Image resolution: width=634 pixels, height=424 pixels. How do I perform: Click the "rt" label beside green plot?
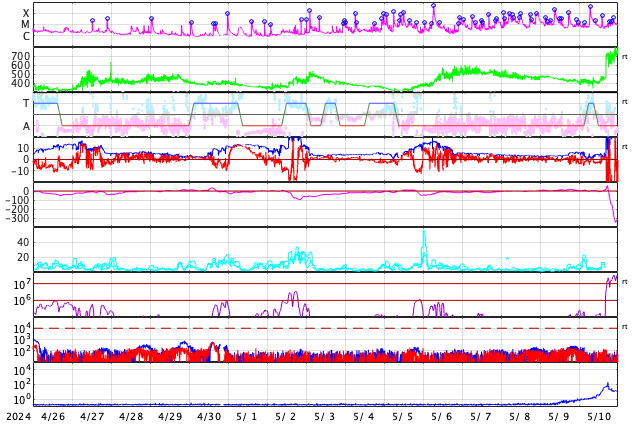click(x=625, y=57)
